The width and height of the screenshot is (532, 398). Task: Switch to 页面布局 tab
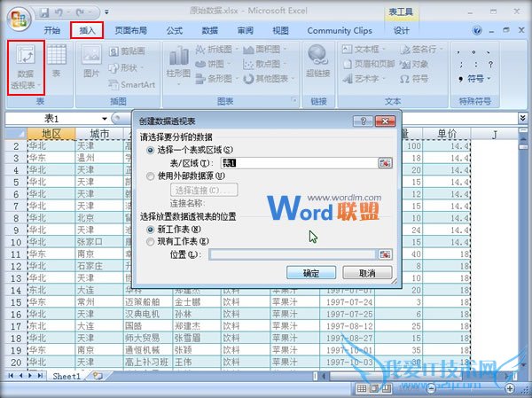(130, 30)
